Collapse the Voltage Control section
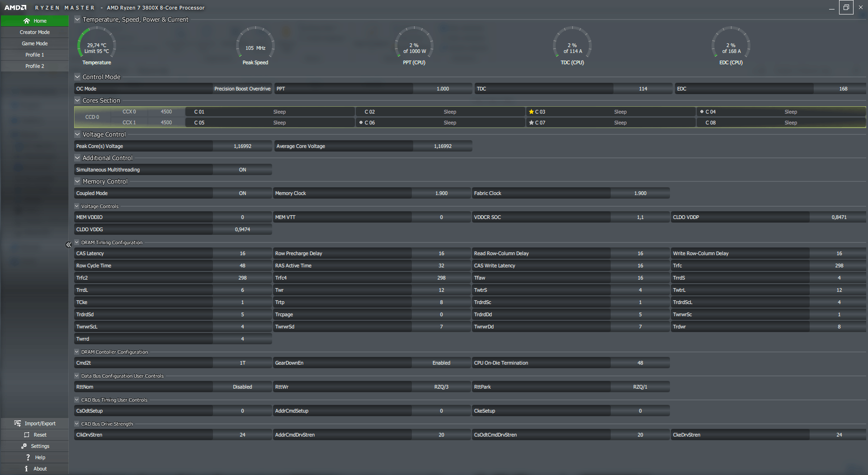The height and width of the screenshot is (475, 868). click(77, 134)
